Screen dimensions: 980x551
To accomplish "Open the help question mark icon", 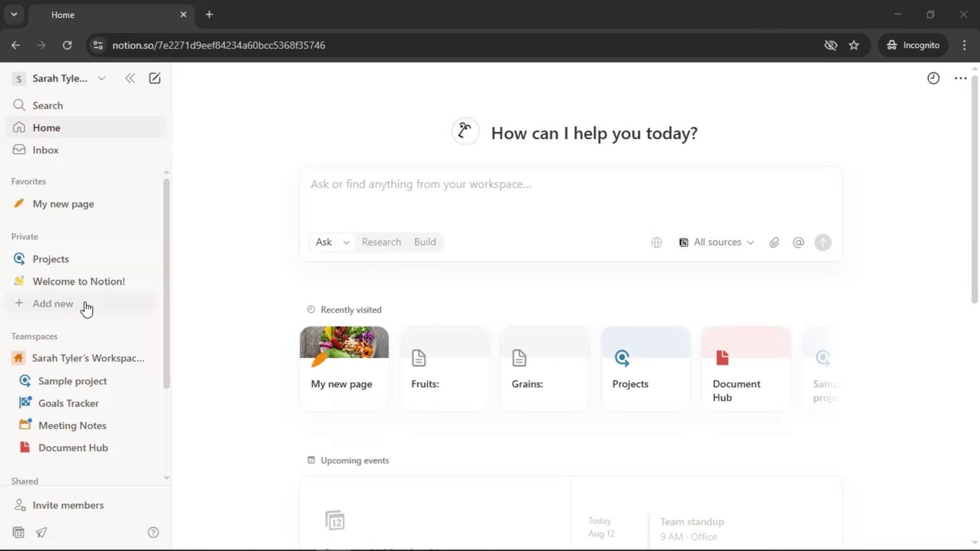I will 153,533.
